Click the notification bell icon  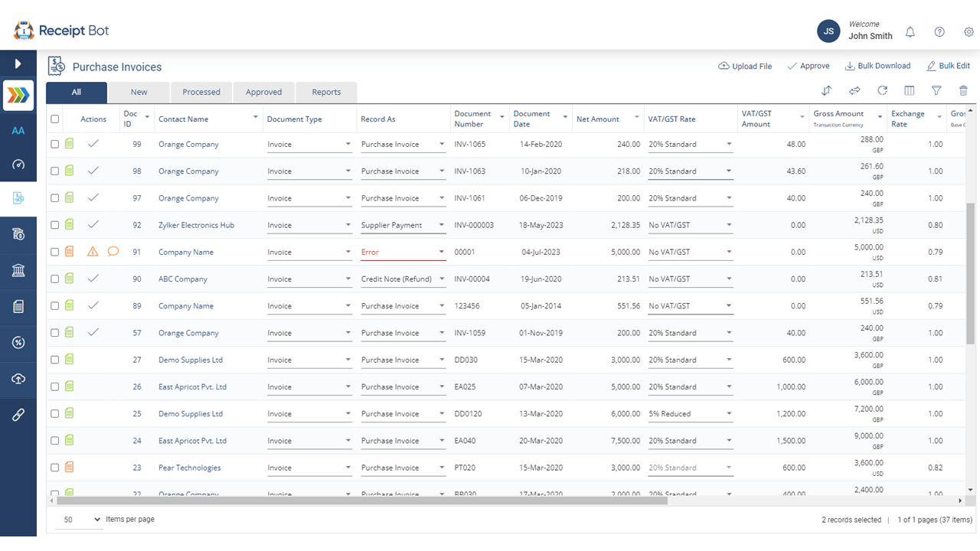pos(910,32)
